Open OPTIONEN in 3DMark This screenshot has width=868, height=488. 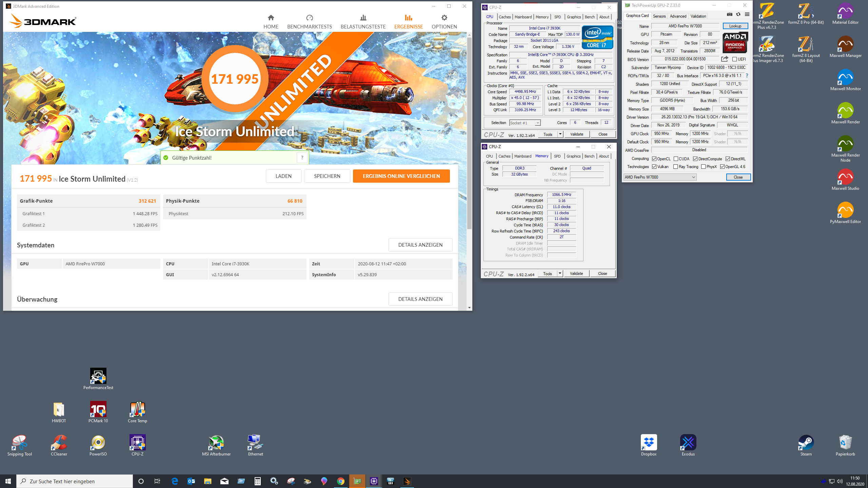coord(444,22)
